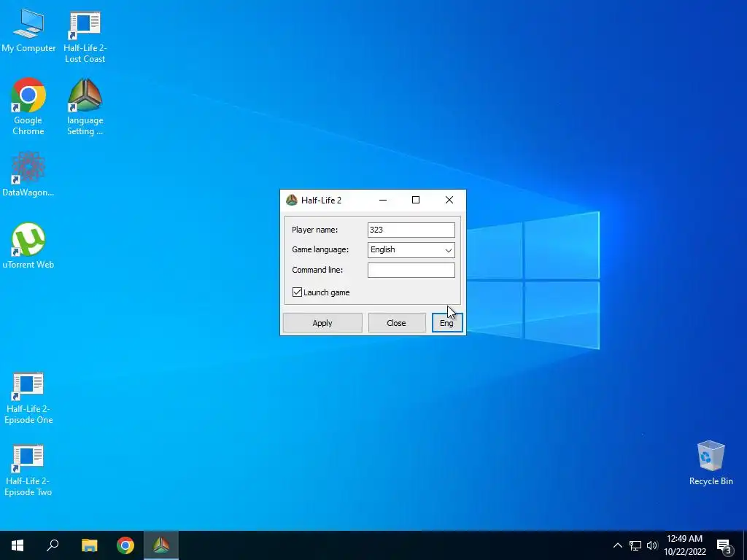Click the Game language label text
The image size is (747, 560).
pos(320,249)
